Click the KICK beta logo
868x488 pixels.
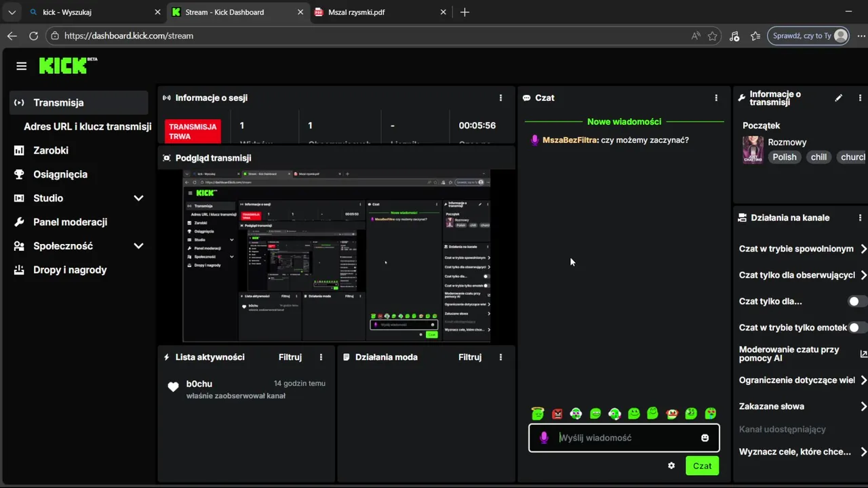click(68, 65)
